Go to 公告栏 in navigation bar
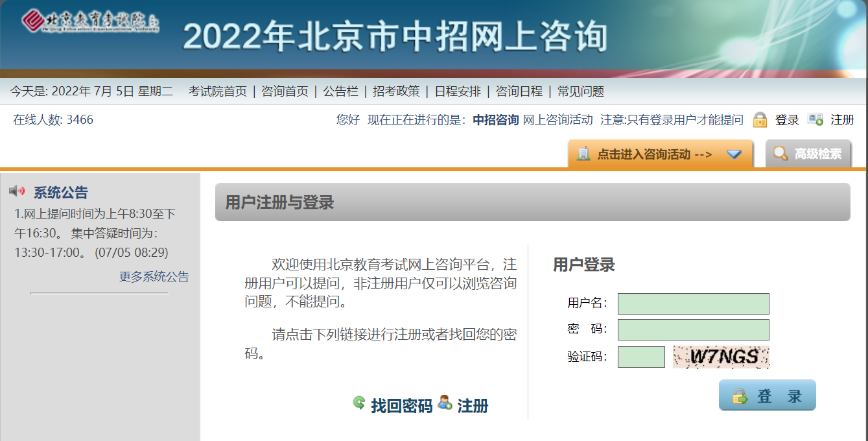The height and width of the screenshot is (441, 868). pos(340,91)
